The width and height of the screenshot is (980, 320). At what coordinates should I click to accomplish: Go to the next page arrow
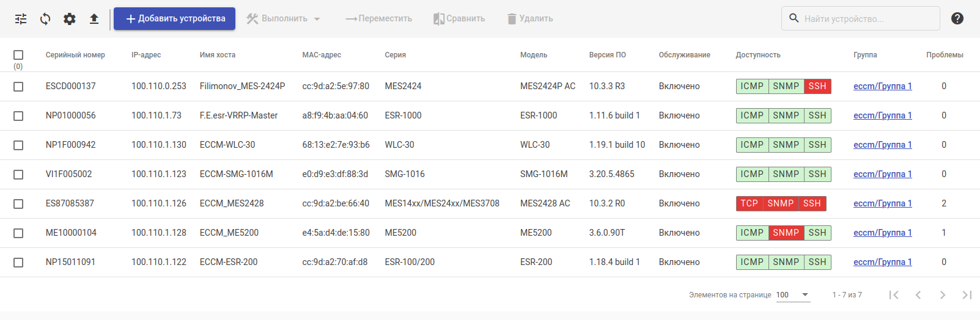click(x=942, y=295)
